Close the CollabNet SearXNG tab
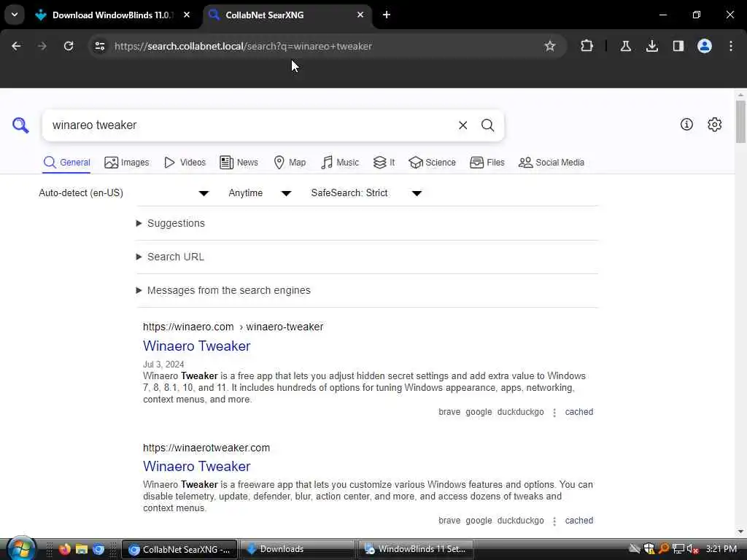747x560 pixels. coord(360,15)
